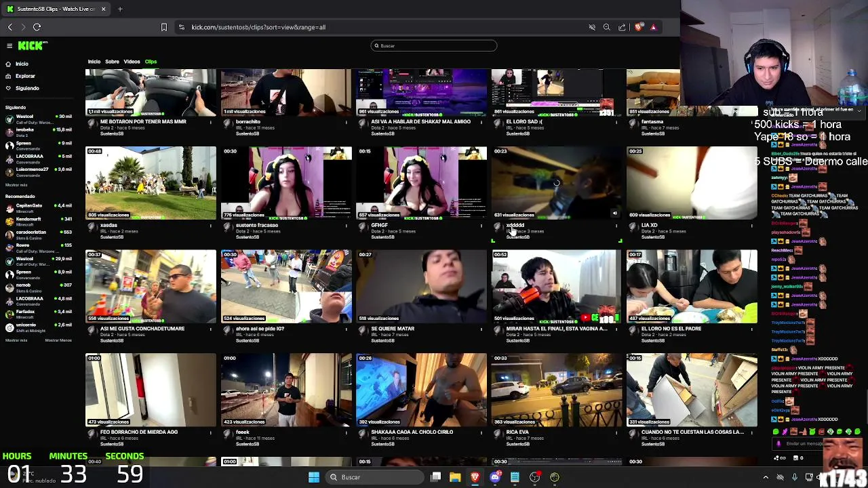Open the SE QUIERE MATAR clip thumbnail
The height and width of the screenshot is (488, 868).
[421, 287]
